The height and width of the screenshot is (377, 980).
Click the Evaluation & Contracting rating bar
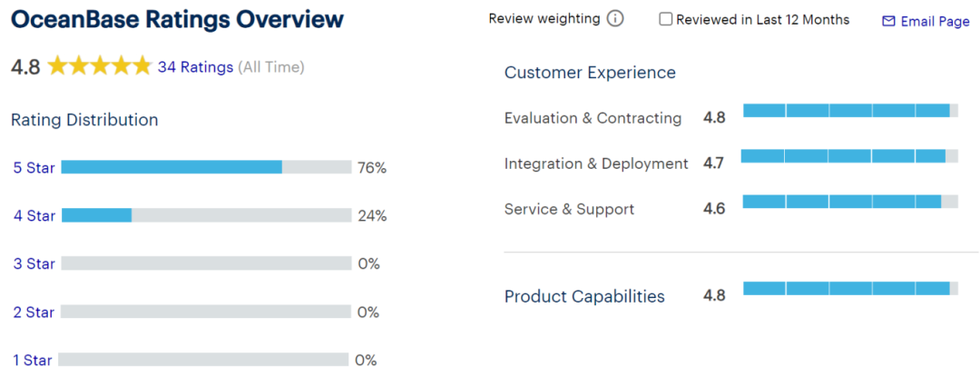[850, 111]
